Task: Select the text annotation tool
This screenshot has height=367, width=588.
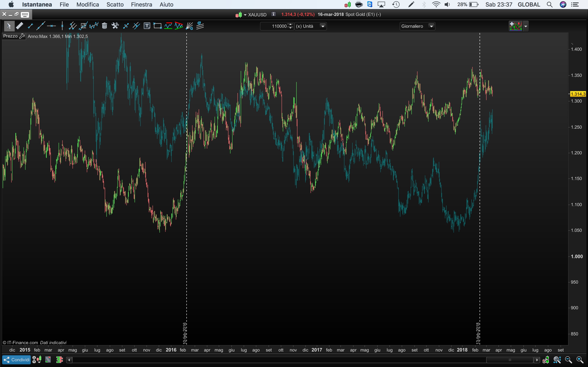Action: coord(147,26)
